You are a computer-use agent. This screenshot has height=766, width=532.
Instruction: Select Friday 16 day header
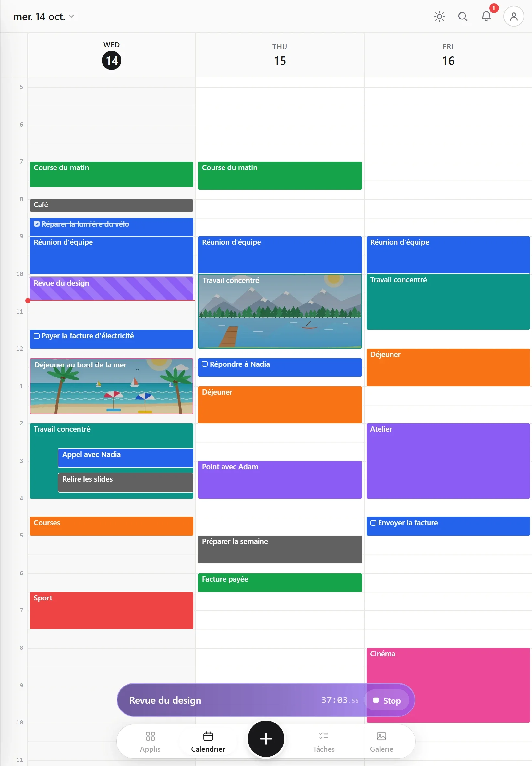pos(448,56)
